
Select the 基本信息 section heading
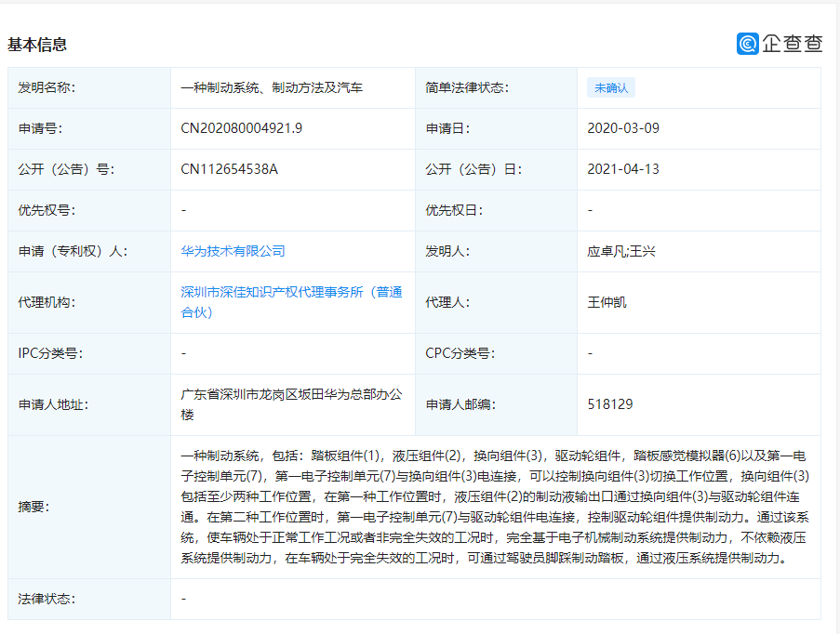[x=37, y=45]
